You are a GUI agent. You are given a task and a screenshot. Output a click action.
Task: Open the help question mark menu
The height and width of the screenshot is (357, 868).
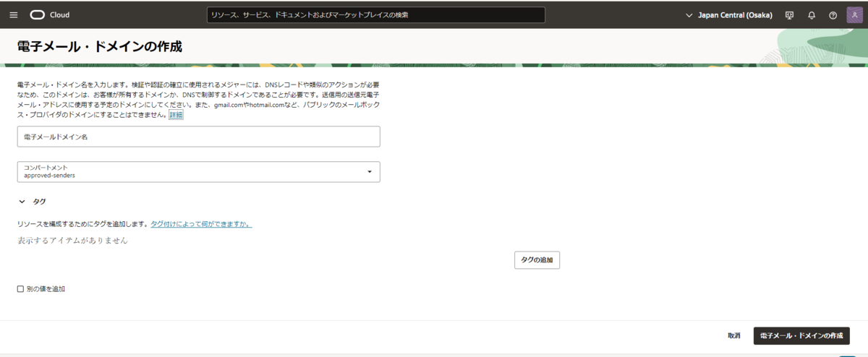click(833, 14)
